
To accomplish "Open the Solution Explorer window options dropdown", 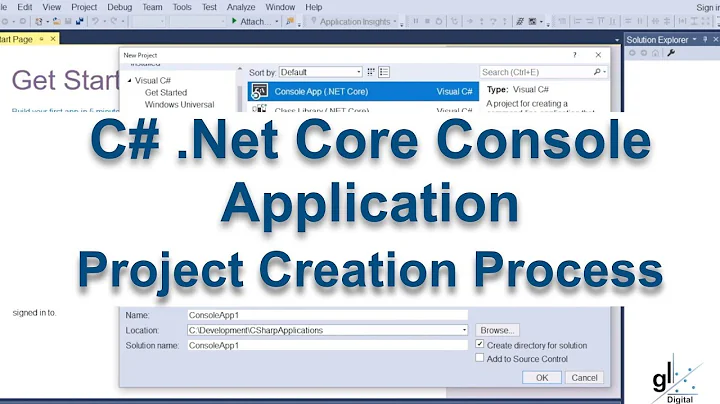I will 694,39.
